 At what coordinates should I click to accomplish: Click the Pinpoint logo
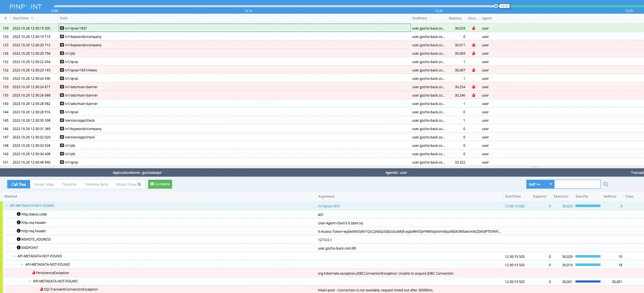coord(25,7)
